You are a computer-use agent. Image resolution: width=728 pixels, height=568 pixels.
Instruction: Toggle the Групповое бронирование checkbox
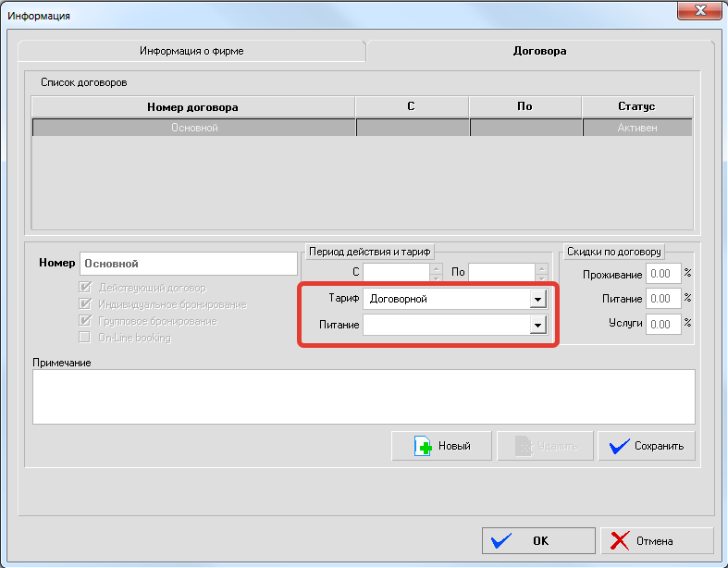[86, 321]
